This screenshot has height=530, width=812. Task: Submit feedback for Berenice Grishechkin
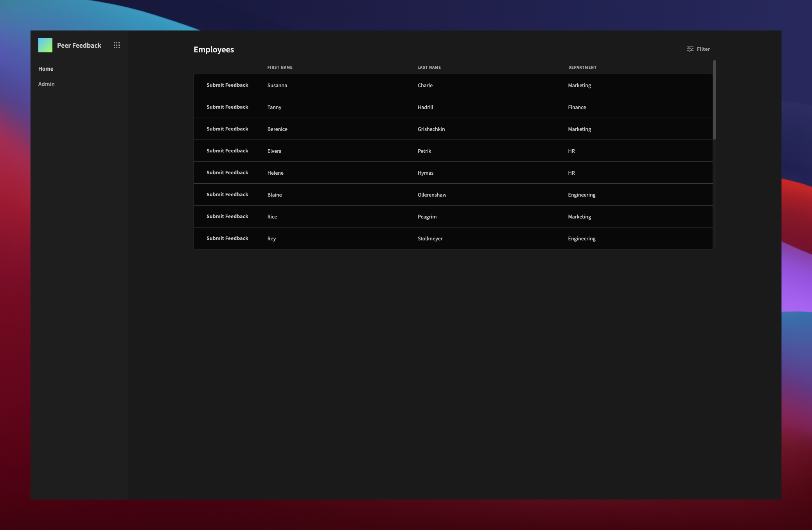227,129
